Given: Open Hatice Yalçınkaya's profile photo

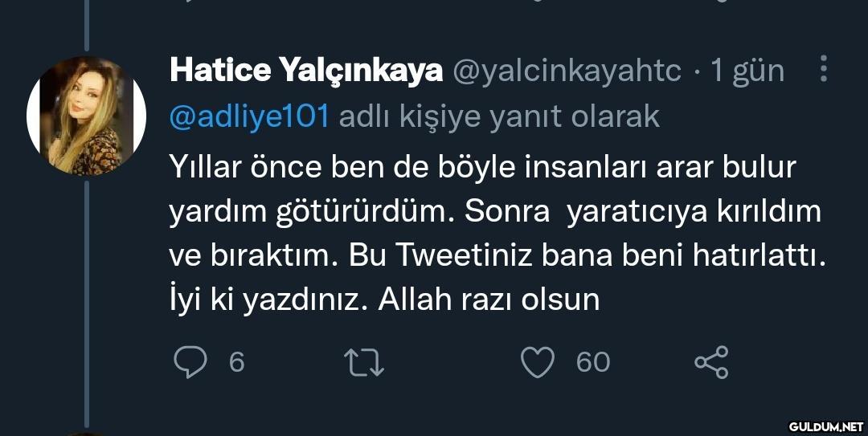Looking at the screenshot, I should click(86, 116).
